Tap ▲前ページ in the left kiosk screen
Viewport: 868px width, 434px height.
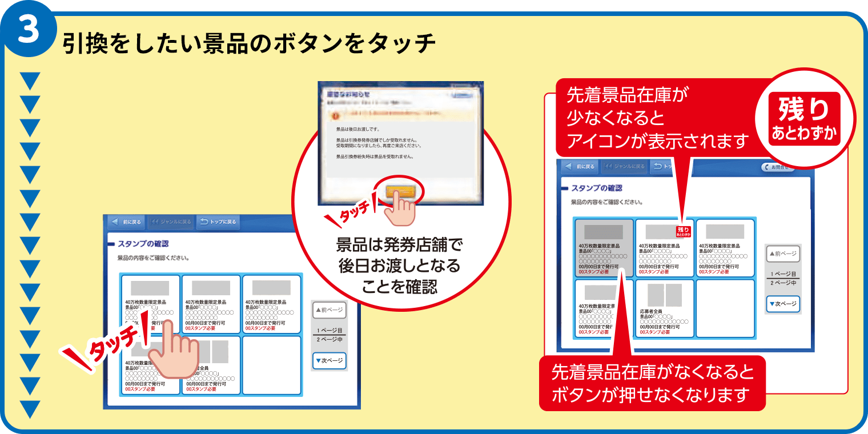tap(329, 310)
